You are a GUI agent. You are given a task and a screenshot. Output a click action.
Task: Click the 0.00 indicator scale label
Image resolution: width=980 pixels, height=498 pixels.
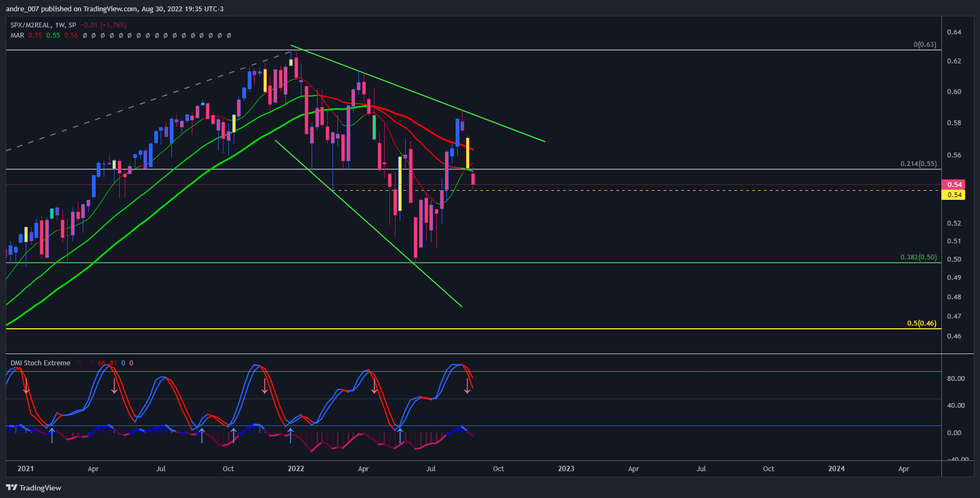click(x=954, y=433)
